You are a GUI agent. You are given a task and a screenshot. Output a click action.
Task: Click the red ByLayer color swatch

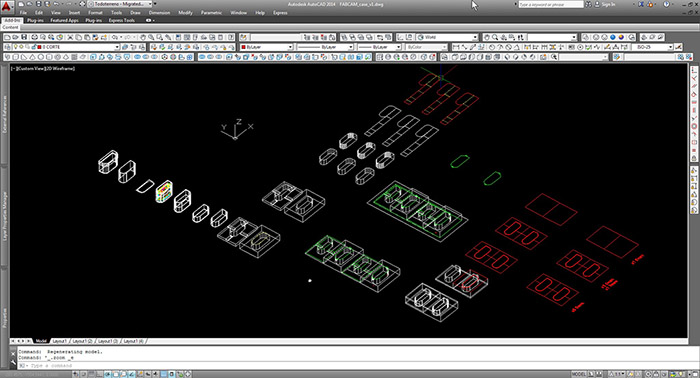point(243,47)
